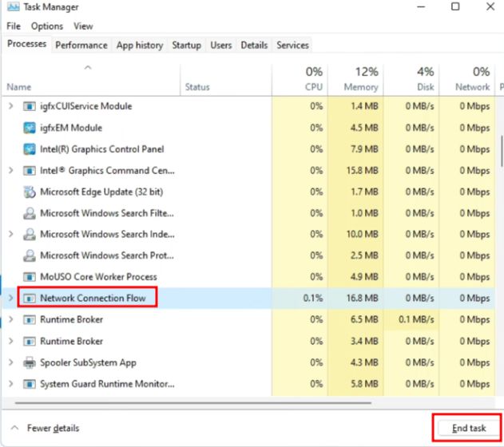
Task: Click the icon of the Runtime Broker using 6.5 MB
Action: click(30, 320)
